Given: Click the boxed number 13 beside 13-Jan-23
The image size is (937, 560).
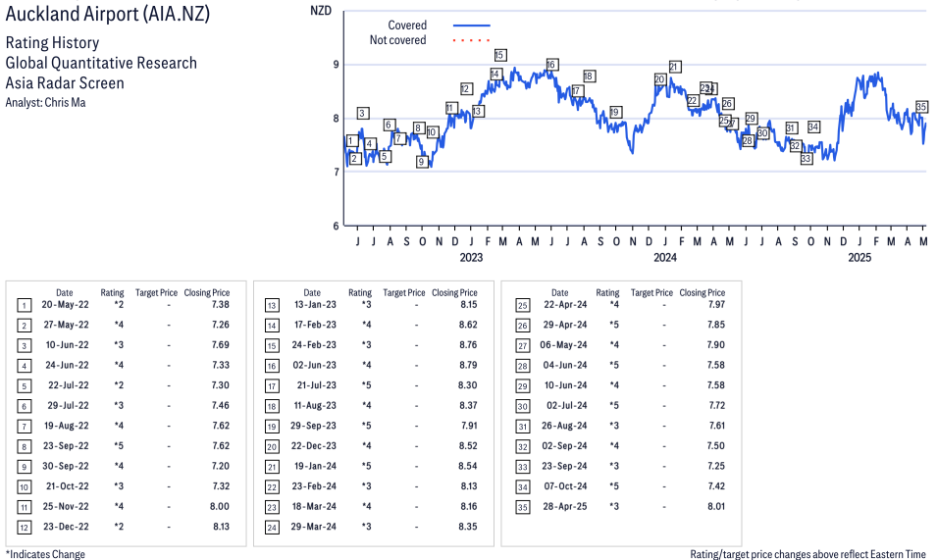Looking at the screenshot, I should (x=272, y=306).
